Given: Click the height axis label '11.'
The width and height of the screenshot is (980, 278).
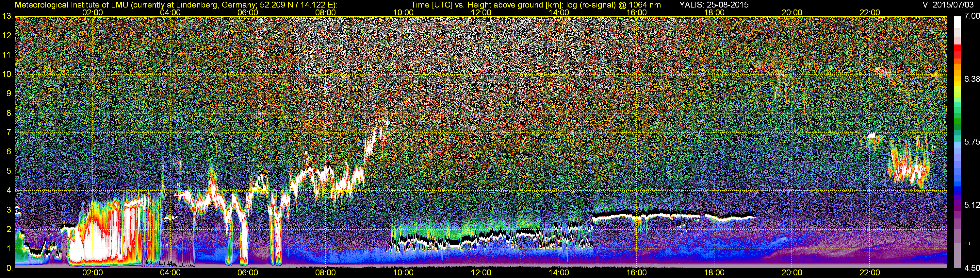Looking at the screenshot, I should click(8, 55).
